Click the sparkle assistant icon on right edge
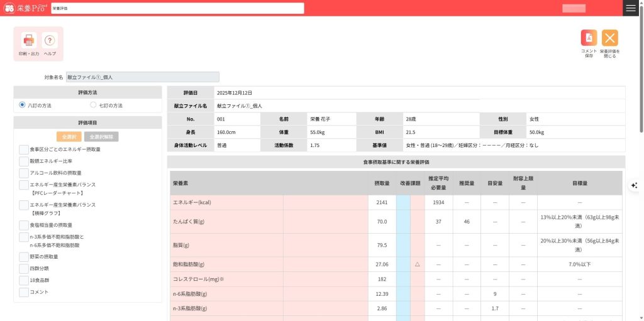The image size is (644, 321). tap(635, 185)
